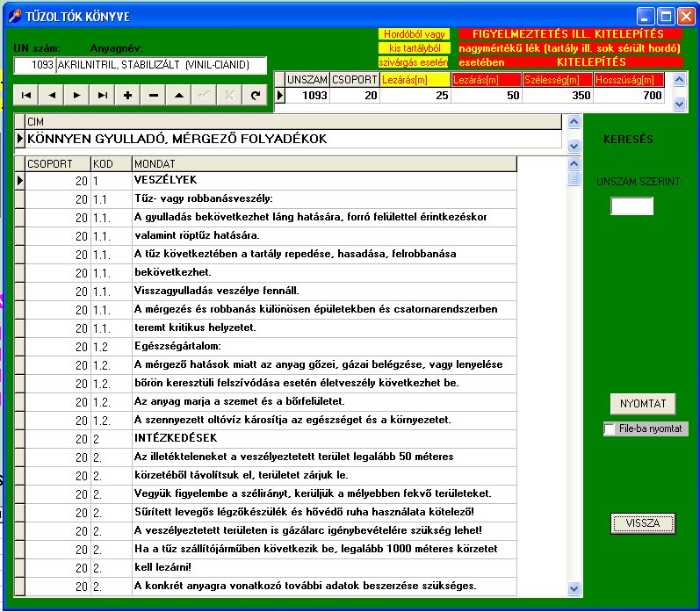This screenshot has width=700, height=612.
Task: Edit record with up-triangle button
Action: [179, 95]
